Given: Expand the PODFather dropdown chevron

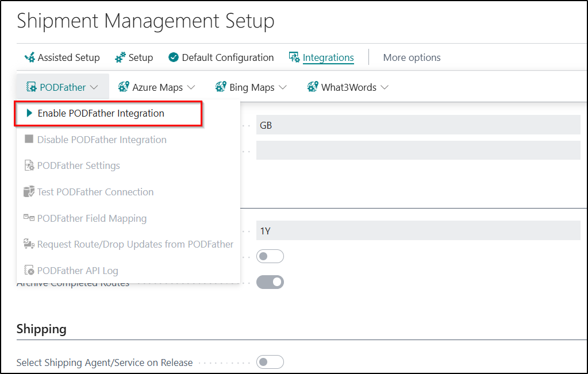Looking at the screenshot, I should coord(94,87).
